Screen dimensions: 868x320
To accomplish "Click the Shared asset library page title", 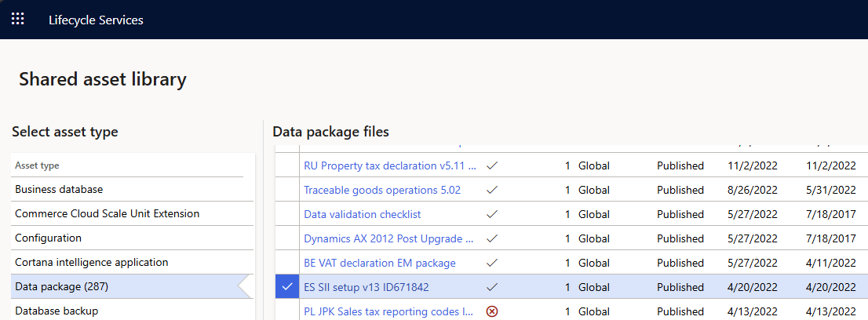I will (x=102, y=79).
